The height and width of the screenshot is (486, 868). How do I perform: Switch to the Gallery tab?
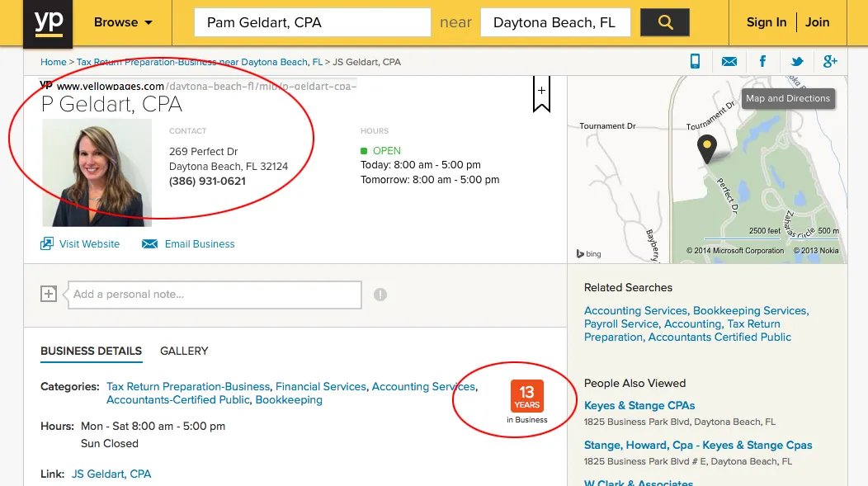click(184, 351)
